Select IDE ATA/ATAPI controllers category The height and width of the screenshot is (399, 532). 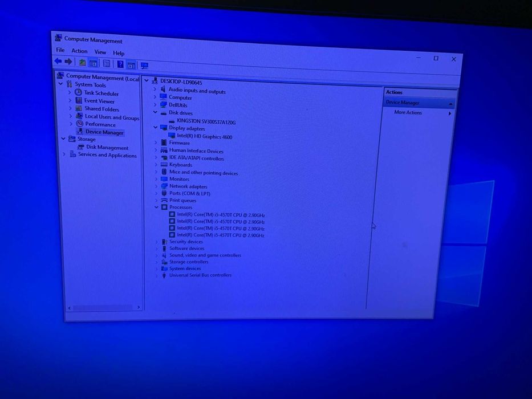(x=197, y=158)
